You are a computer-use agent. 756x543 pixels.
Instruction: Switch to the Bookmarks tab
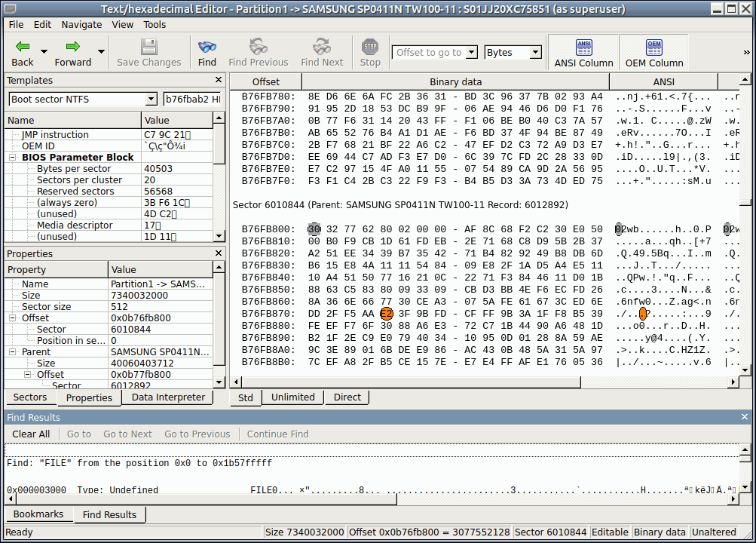point(38,514)
